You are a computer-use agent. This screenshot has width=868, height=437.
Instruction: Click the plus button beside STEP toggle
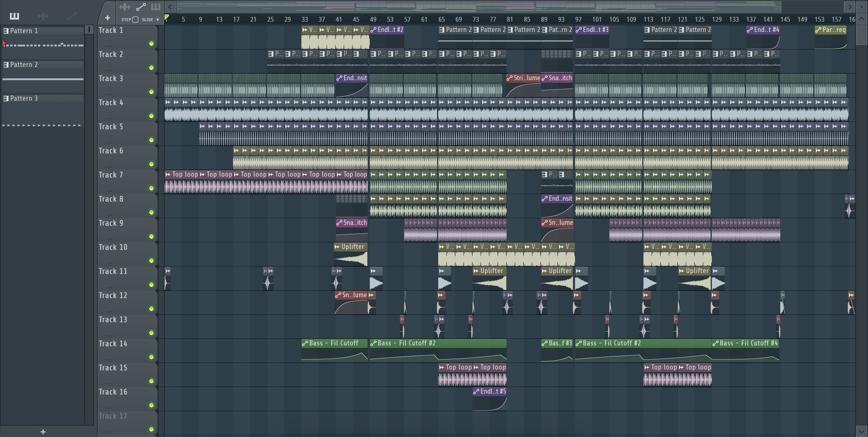(x=108, y=18)
